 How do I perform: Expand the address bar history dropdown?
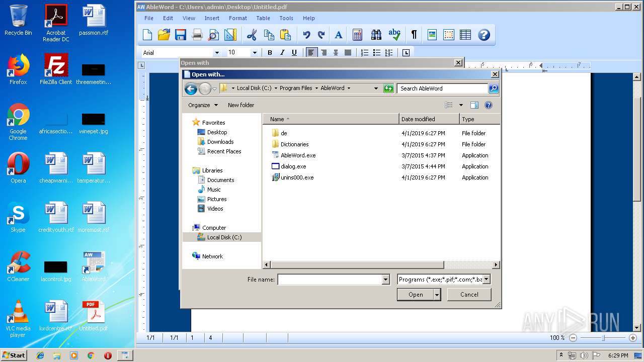click(x=376, y=88)
